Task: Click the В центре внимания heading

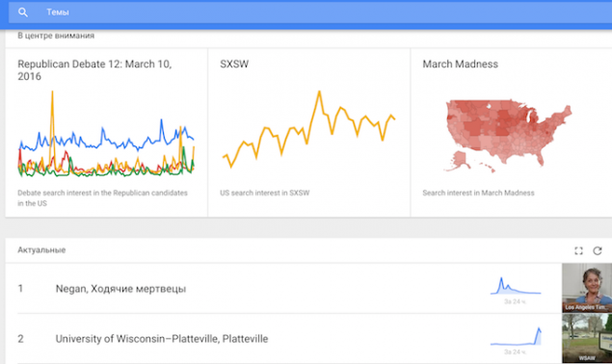Action: tap(56, 36)
